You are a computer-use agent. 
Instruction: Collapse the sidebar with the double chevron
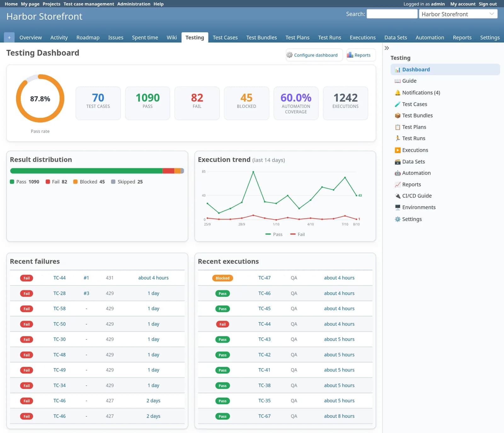point(387,48)
